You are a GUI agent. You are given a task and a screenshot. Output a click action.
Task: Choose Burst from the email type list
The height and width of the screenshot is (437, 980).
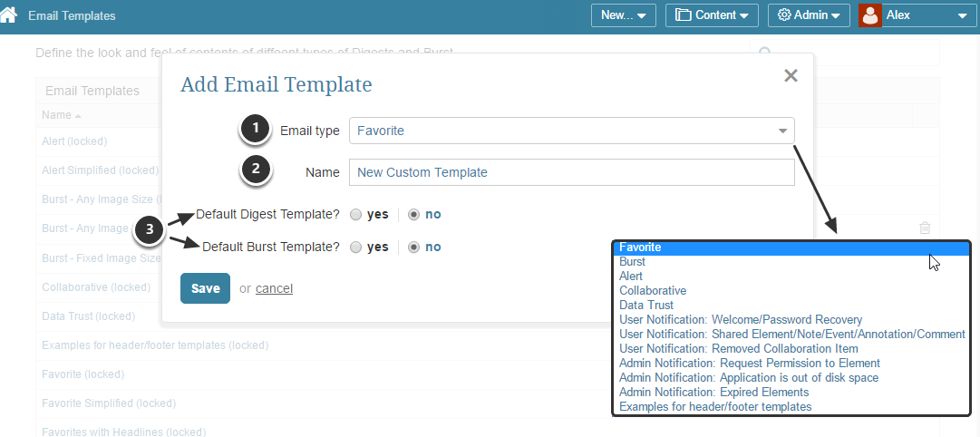633,262
